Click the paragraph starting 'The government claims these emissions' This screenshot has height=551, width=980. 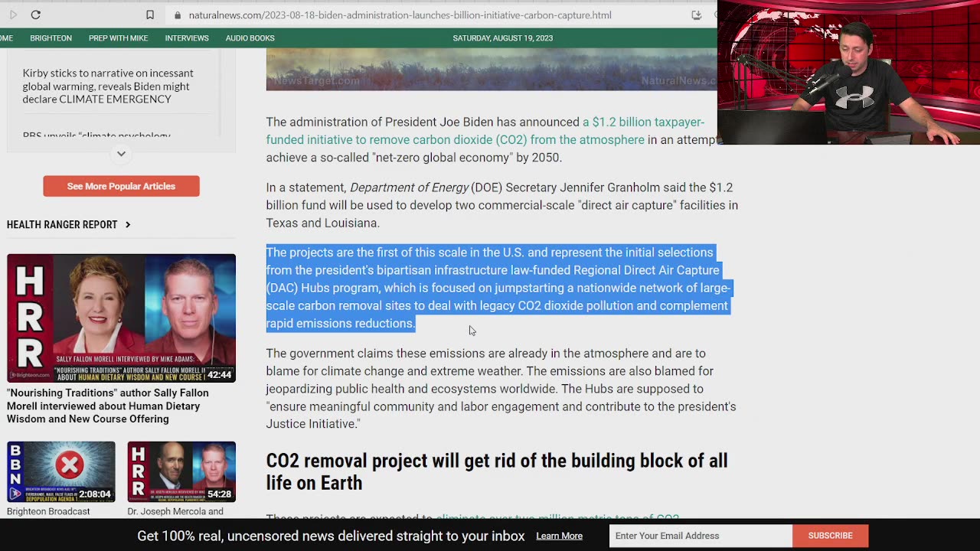[501, 389]
